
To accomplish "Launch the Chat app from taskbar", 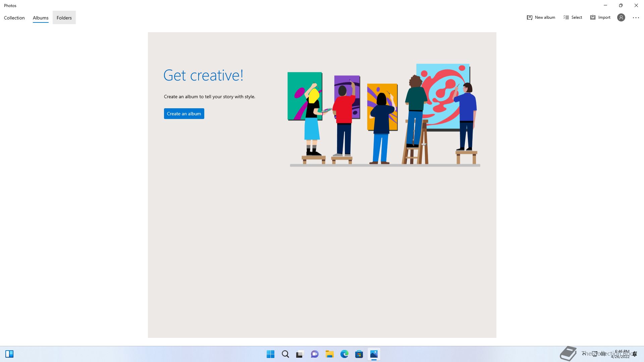I will (315, 354).
